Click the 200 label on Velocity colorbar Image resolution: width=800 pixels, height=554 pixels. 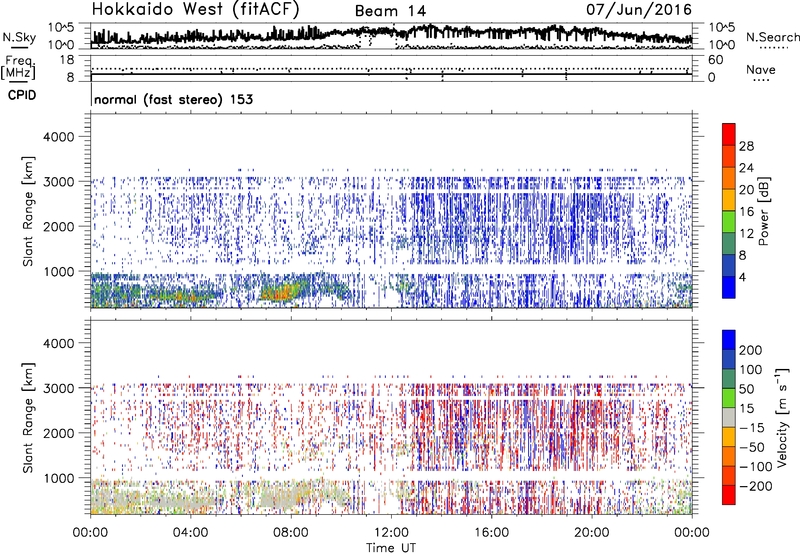(751, 350)
